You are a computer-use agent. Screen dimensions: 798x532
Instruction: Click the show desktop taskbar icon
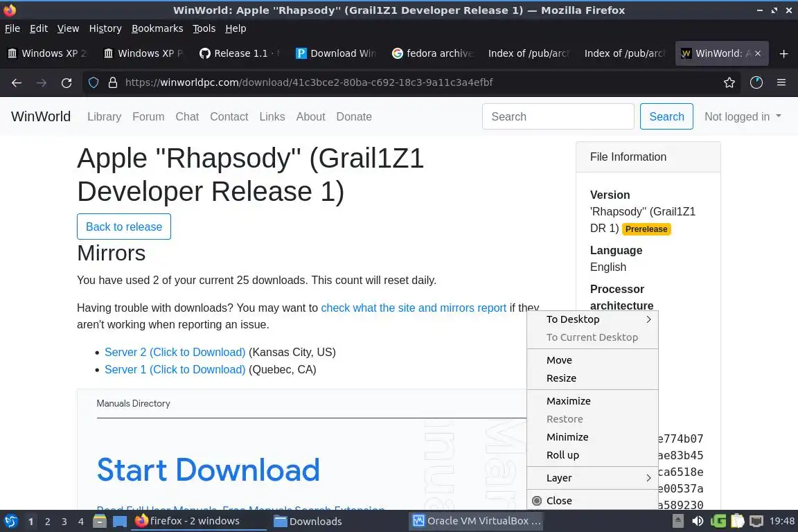click(120, 521)
